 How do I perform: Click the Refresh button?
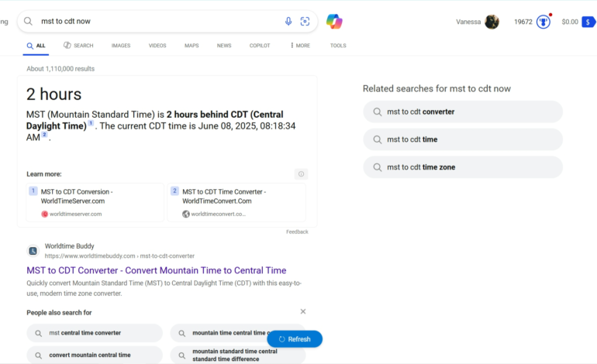point(295,339)
